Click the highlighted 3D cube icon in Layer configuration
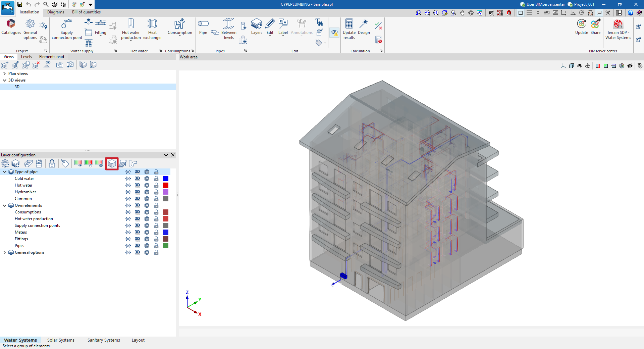 coord(112,163)
